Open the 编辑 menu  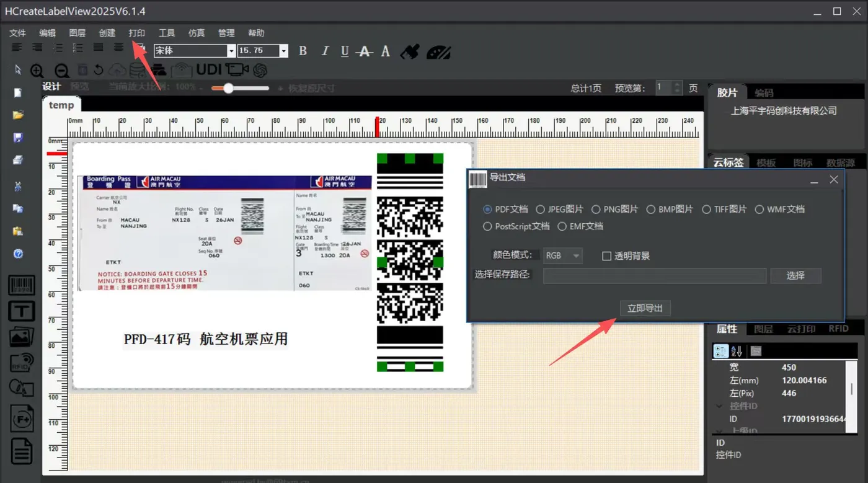(47, 33)
